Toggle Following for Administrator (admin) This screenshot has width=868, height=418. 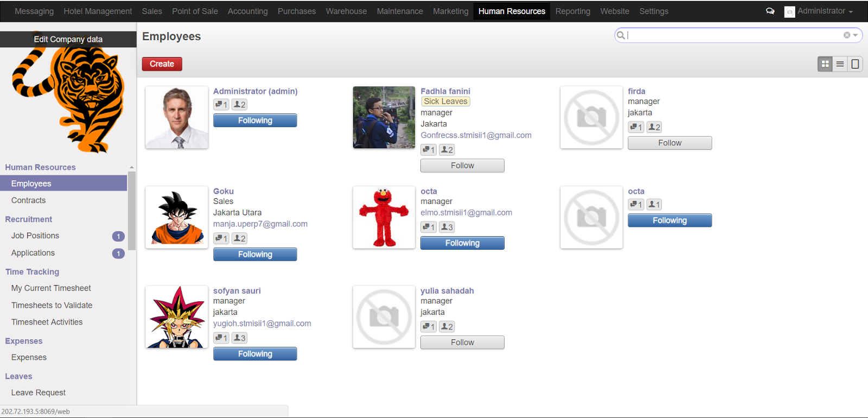pos(255,121)
